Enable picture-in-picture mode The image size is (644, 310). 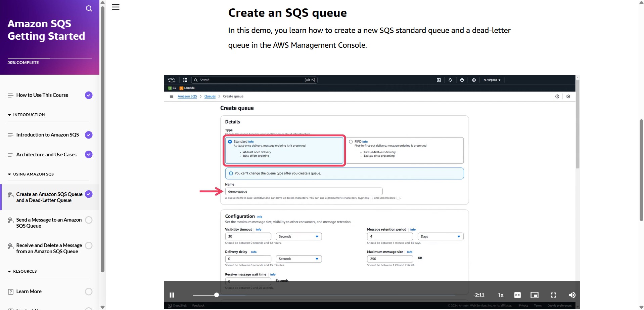tap(534, 295)
